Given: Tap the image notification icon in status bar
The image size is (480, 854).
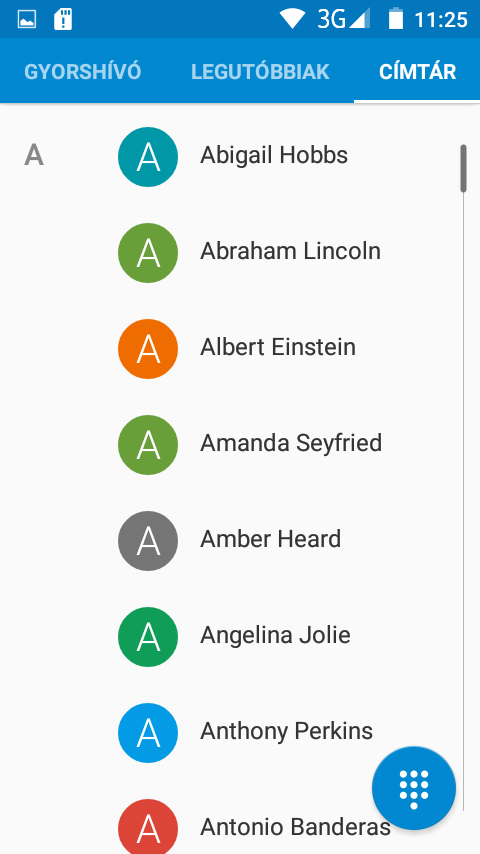Looking at the screenshot, I should pyautogui.click(x=27, y=20).
